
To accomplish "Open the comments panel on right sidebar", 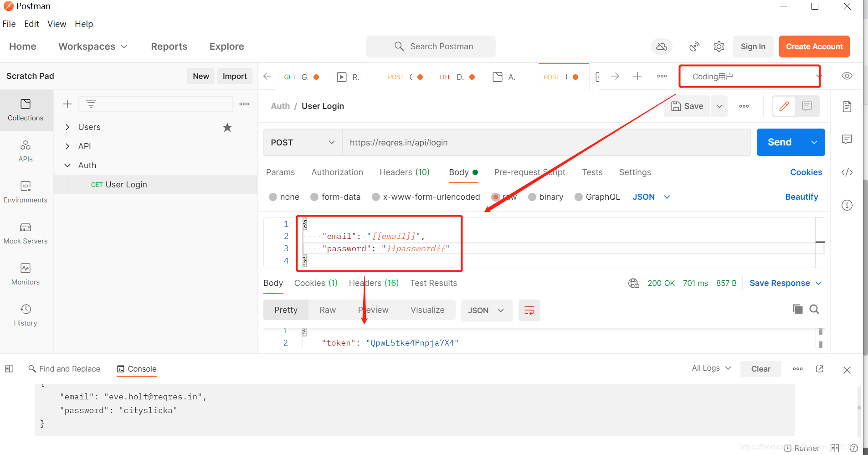I will pos(847,140).
